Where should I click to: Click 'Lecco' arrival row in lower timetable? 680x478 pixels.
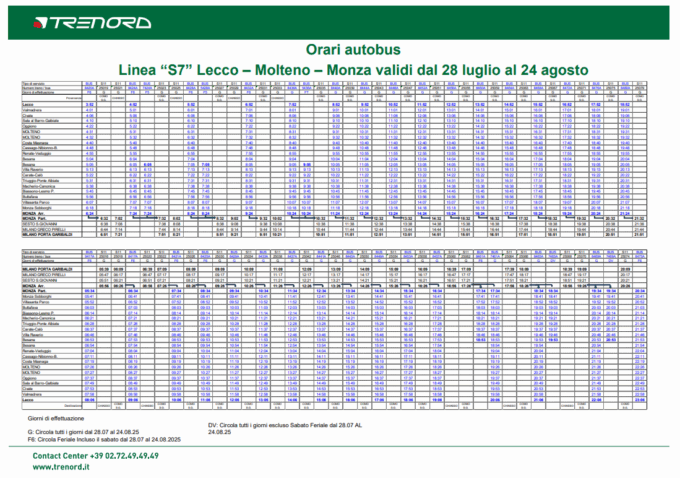click(x=28, y=400)
